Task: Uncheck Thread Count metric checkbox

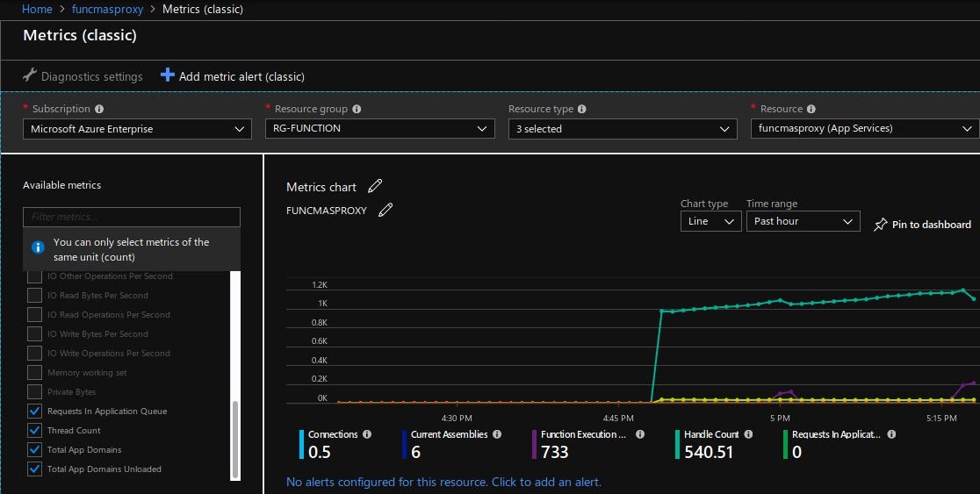Action: click(34, 430)
